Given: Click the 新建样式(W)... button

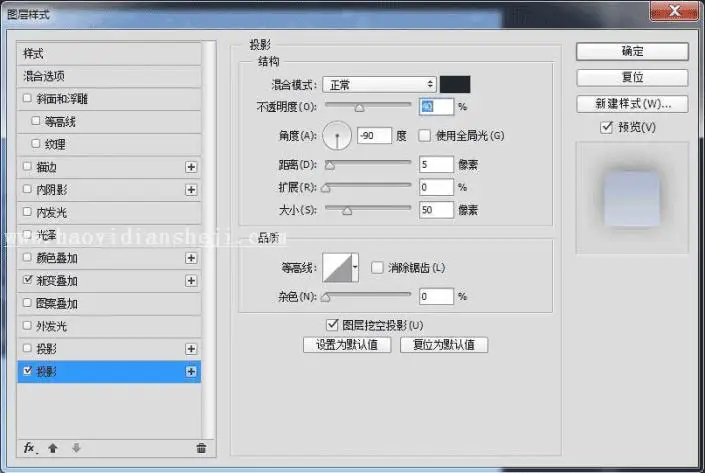Looking at the screenshot, I should click(632, 104).
